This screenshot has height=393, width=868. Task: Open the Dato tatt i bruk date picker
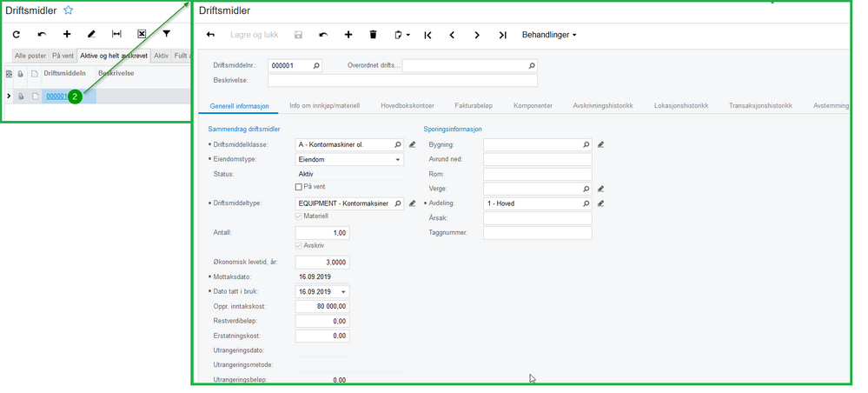click(x=343, y=292)
